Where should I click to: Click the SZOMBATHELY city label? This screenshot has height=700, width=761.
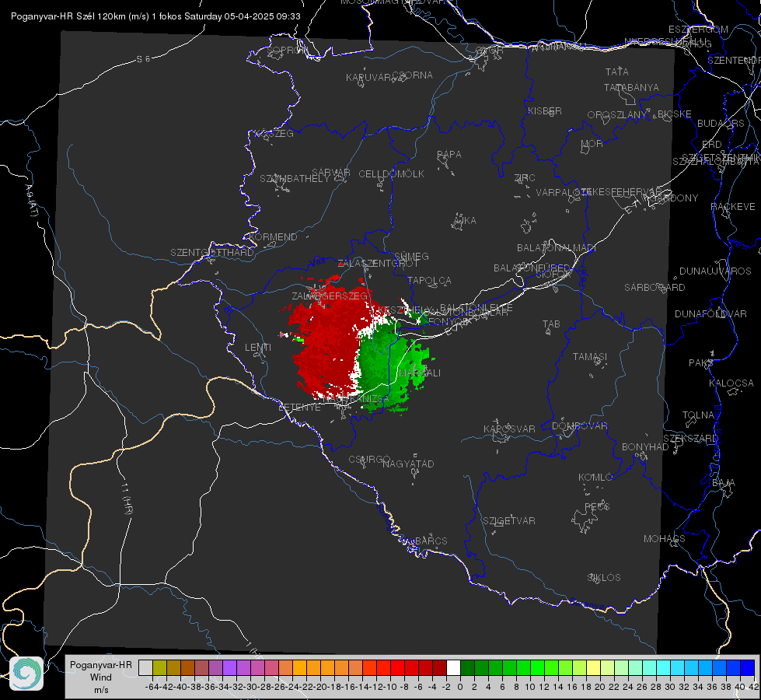pyautogui.click(x=295, y=179)
